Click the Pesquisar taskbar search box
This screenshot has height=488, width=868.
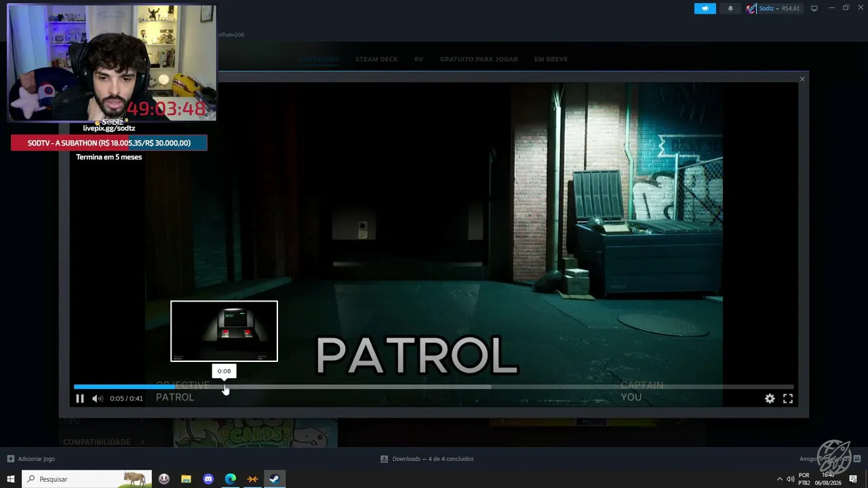[x=87, y=479]
